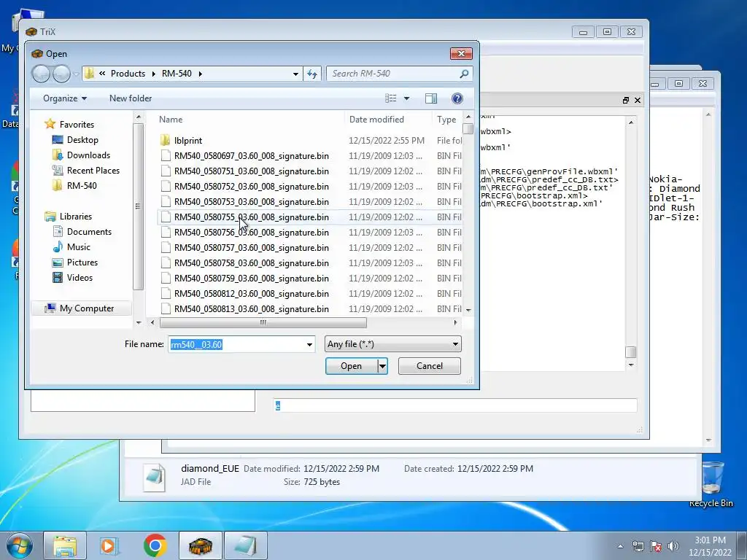
Task: Select Recent Places in Favorites
Action: [x=93, y=170]
